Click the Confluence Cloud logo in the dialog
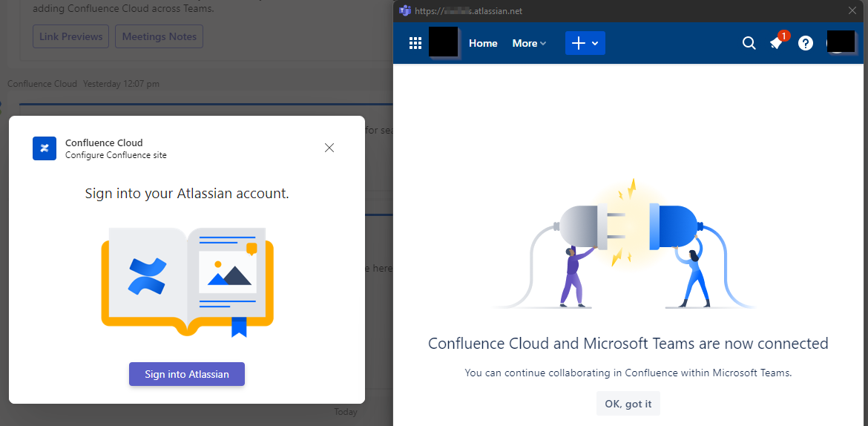 [x=45, y=148]
